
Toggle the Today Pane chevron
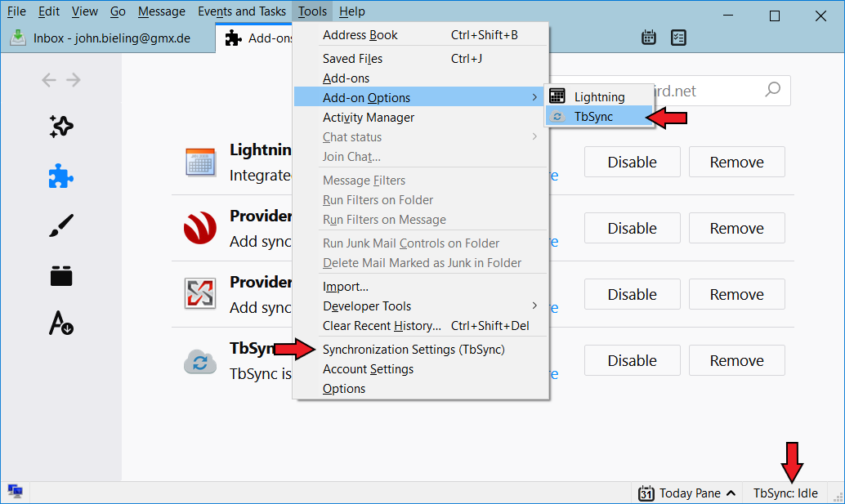point(731,493)
